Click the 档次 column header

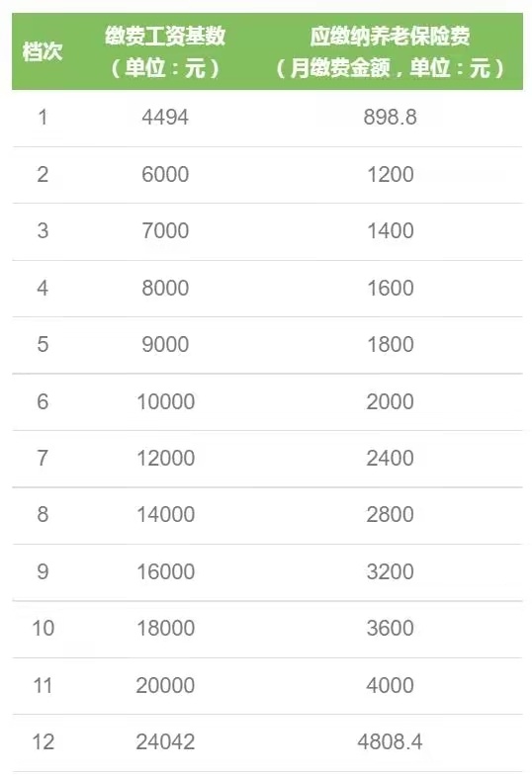[43, 51]
